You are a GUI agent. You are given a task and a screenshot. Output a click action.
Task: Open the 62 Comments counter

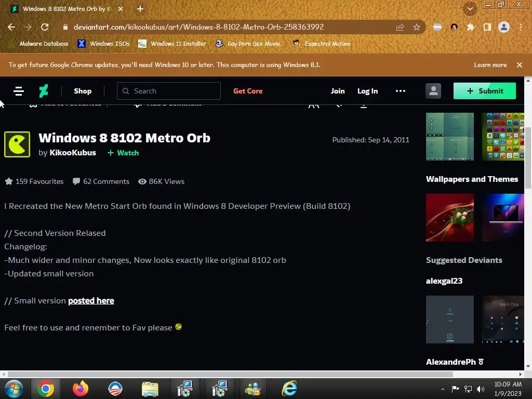(101, 181)
